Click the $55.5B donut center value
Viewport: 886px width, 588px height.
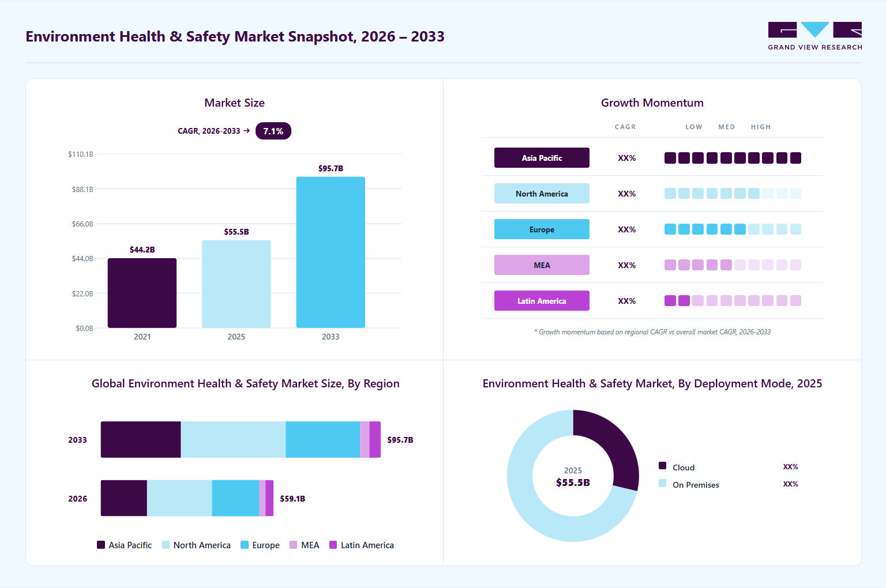[573, 483]
